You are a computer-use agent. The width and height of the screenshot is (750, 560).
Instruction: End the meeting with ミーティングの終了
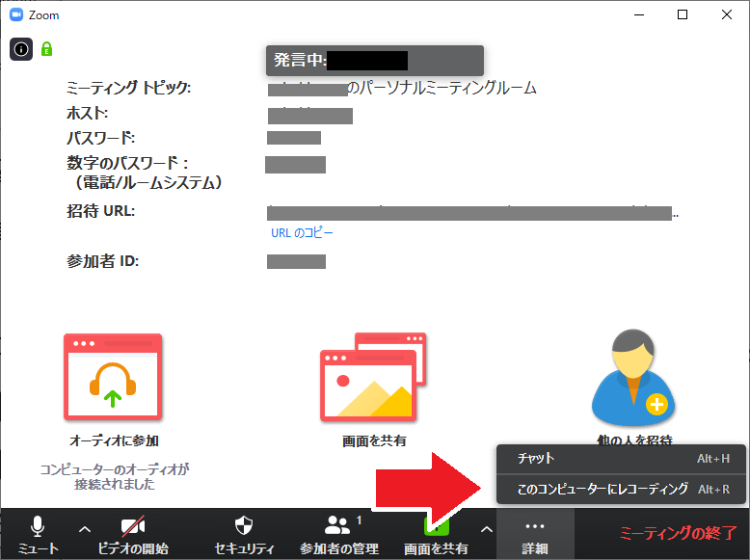(x=678, y=533)
